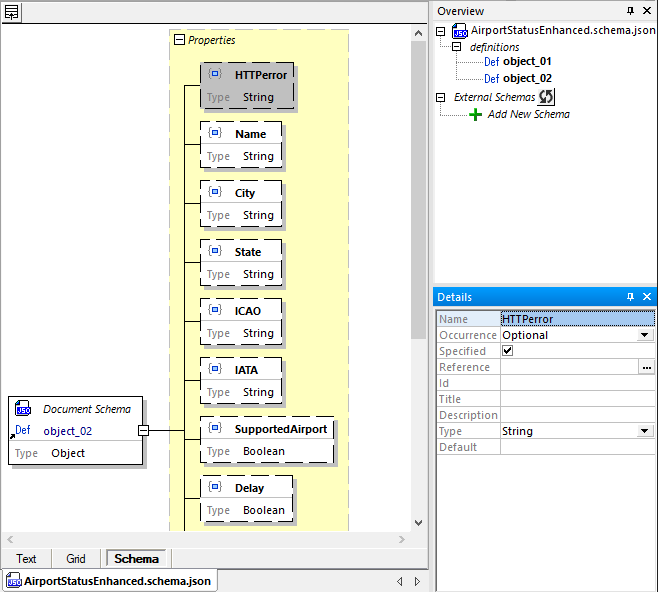Click the green plus Add New Schema icon
Image resolution: width=658 pixels, height=592 pixels.
tap(476, 114)
